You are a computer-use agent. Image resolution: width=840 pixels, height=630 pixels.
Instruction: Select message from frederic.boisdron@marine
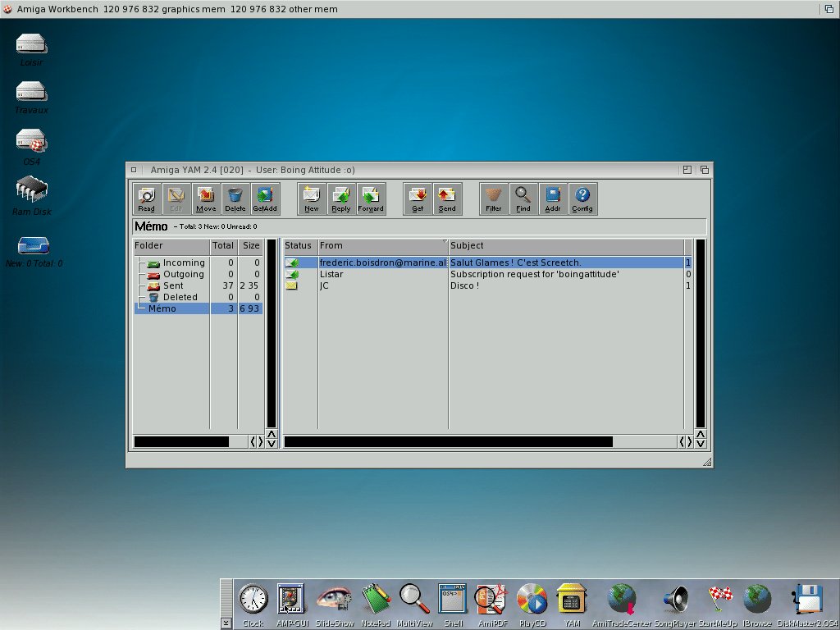487,262
